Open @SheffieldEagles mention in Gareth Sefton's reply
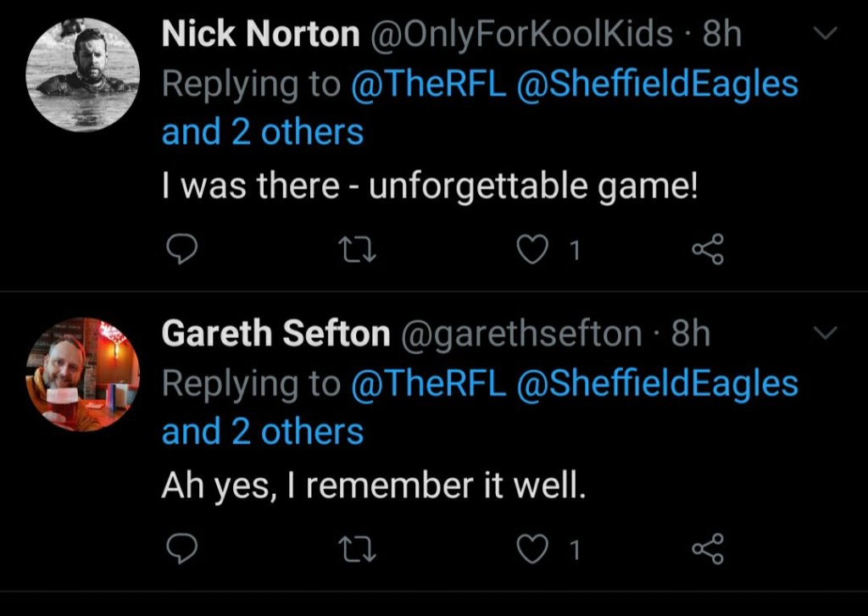 coord(657,383)
